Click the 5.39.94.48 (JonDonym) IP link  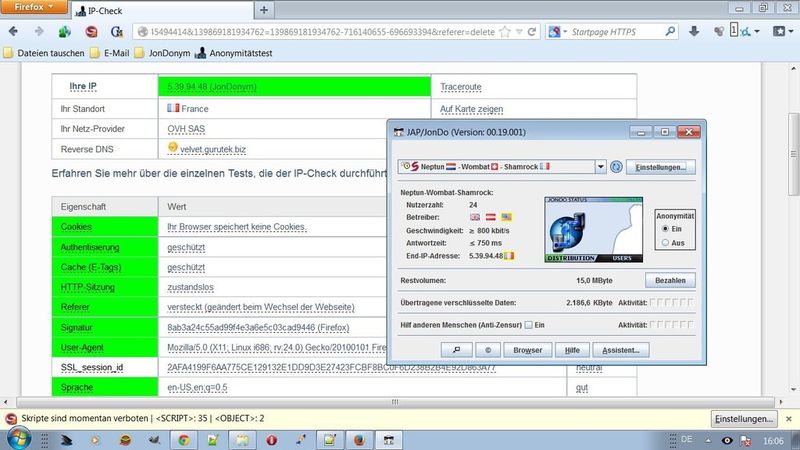pos(212,87)
